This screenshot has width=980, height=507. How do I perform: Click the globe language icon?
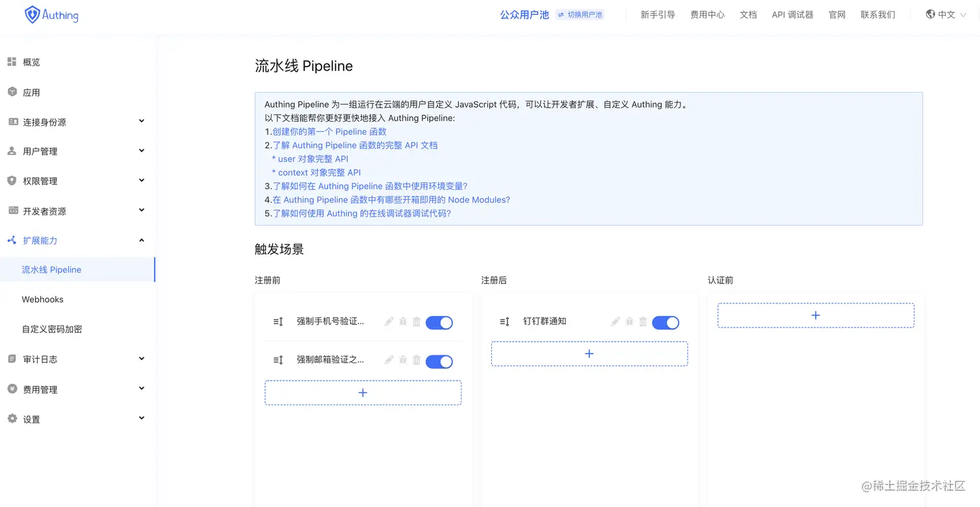pyautogui.click(x=931, y=14)
